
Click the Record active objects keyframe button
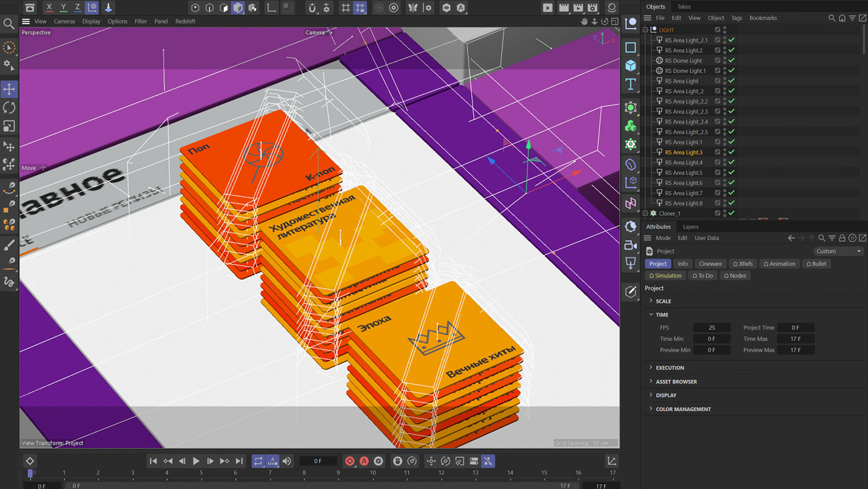[x=350, y=461]
